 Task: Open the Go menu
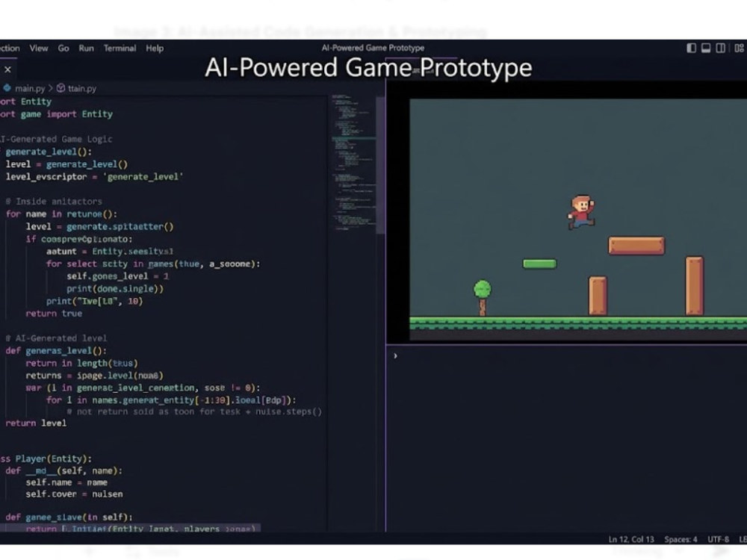[x=63, y=48]
